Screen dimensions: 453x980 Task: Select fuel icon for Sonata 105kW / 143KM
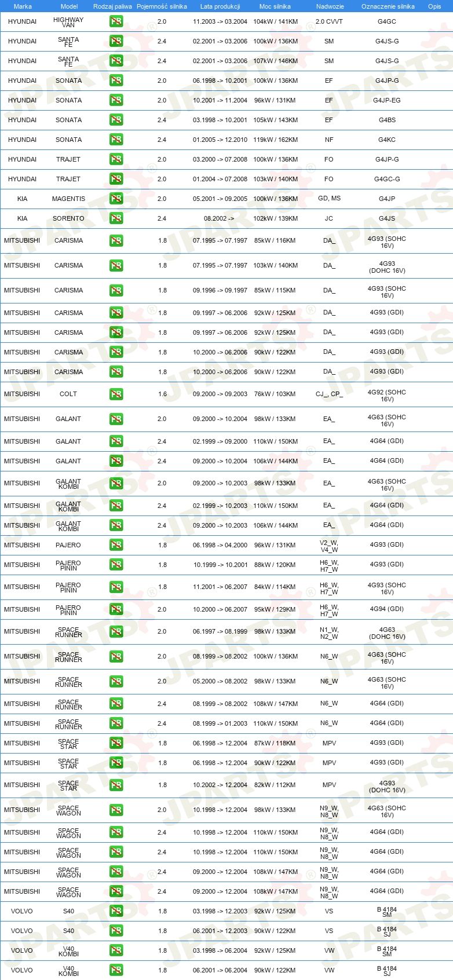point(116,120)
